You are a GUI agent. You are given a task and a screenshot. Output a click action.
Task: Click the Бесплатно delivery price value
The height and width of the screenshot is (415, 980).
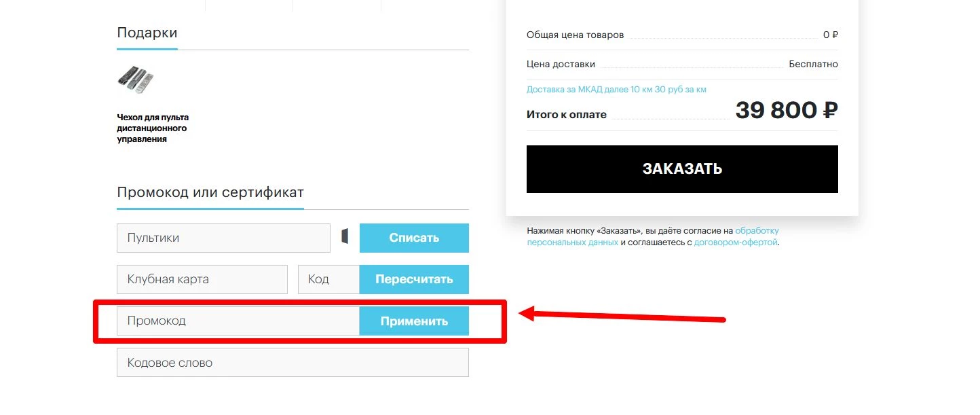(813, 64)
